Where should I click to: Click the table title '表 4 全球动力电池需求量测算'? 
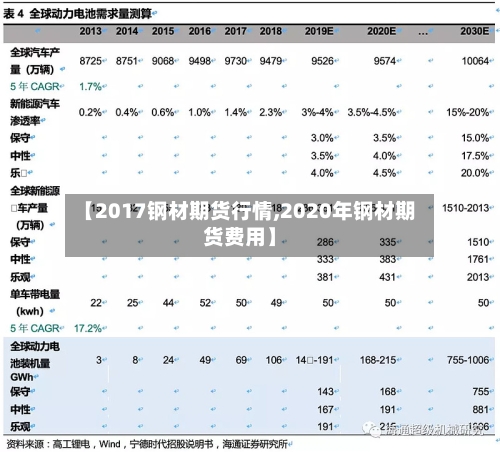coord(77,14)
